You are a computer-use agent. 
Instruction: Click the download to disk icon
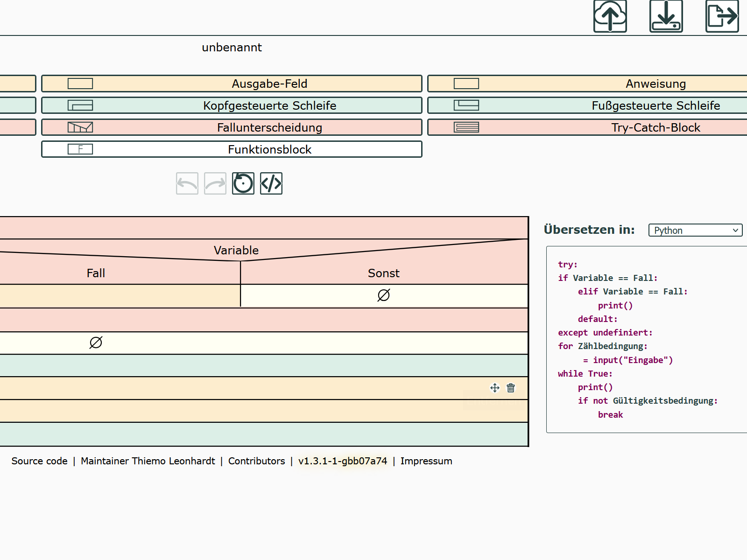pyautogui.click(x=666, y=16)
